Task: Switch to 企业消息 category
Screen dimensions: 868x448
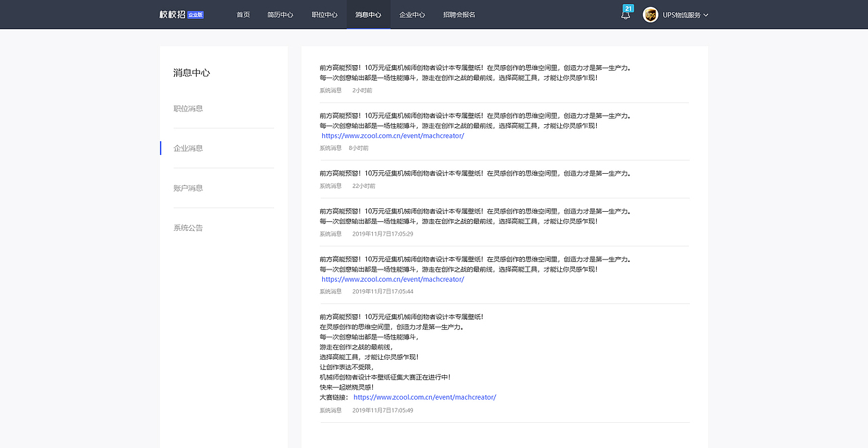Action: click(x=188, y=148)
